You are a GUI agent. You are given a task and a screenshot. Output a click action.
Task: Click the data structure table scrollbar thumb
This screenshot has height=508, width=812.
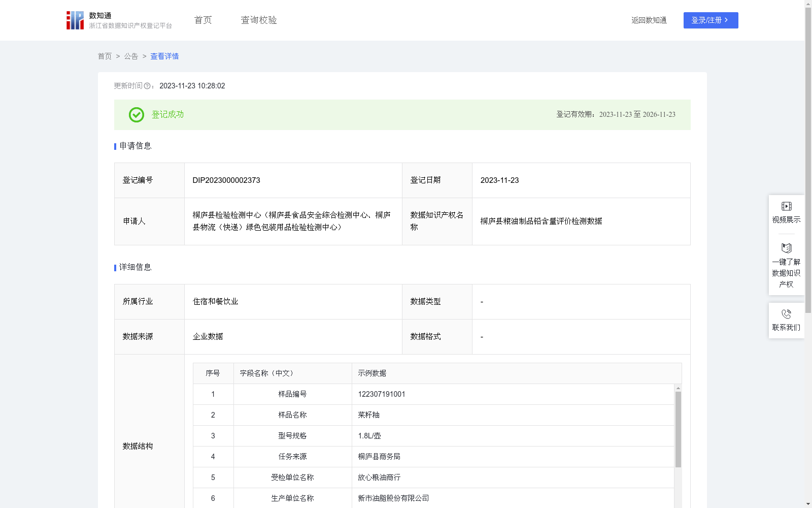coord(678,429)
